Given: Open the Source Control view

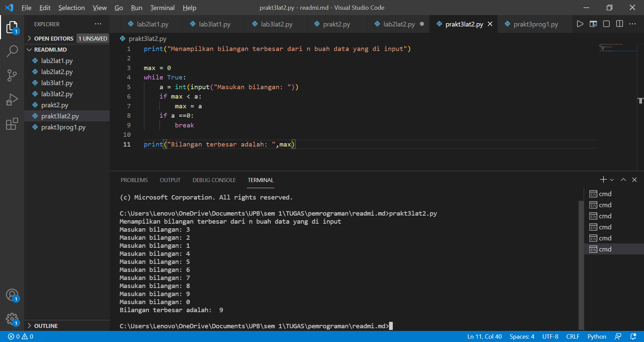Looking at the screenshot, I should click(12, 75).
